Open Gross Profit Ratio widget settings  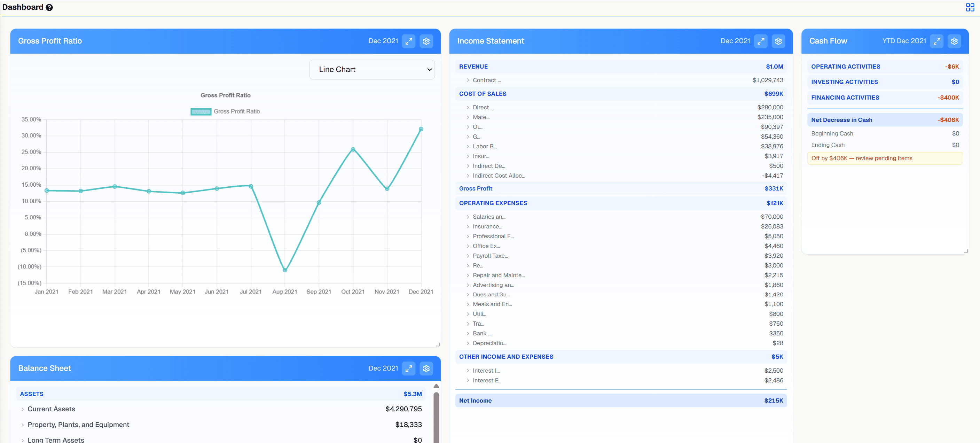[x=426, y=41]
